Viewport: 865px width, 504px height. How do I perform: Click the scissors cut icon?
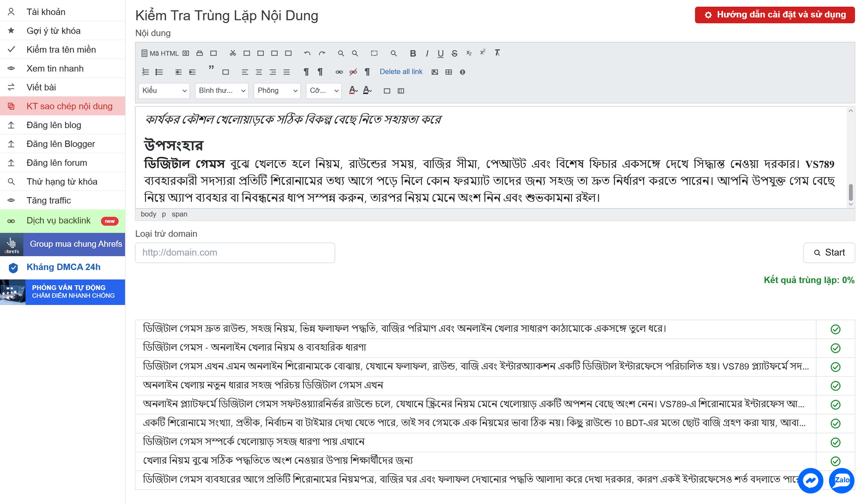click(233, 53)
